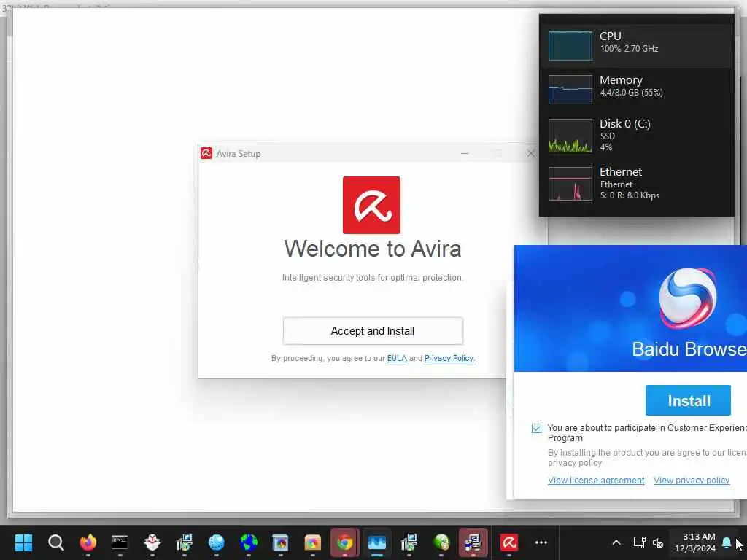Click the Baidu Browser Install button
The image size is (747, 560).
(x=688, y=400)
